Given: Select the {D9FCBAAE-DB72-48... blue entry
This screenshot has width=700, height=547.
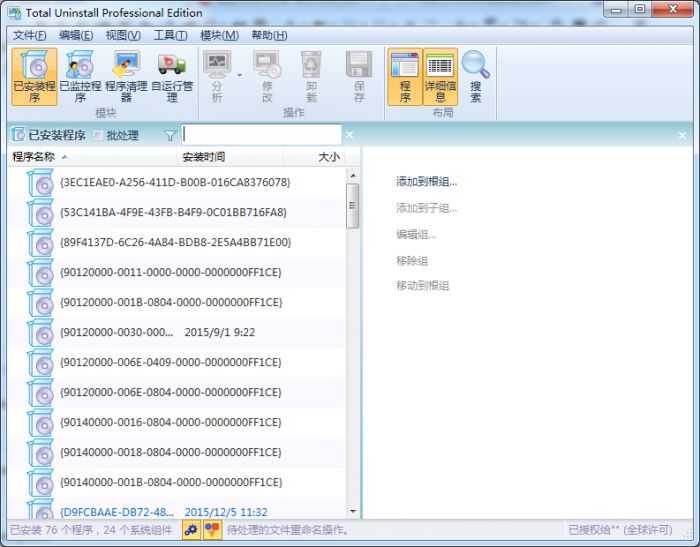Looking at the screenshot, I should pos(177,509).
